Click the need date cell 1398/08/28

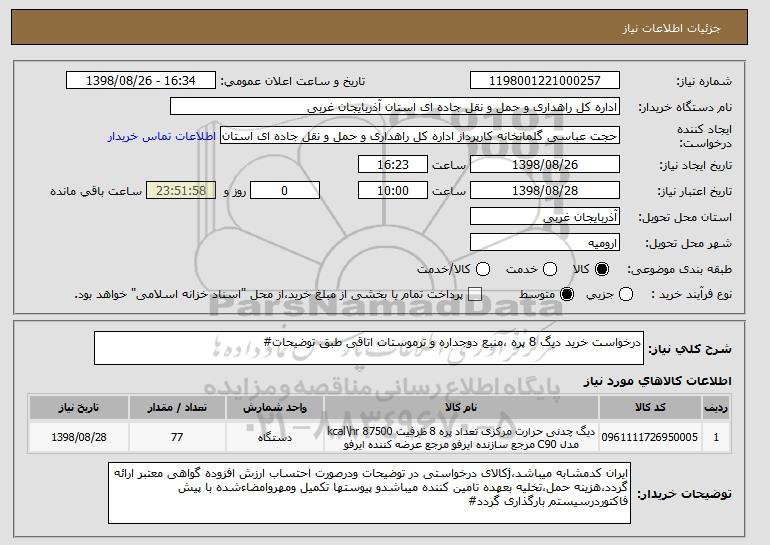(79, 437)
